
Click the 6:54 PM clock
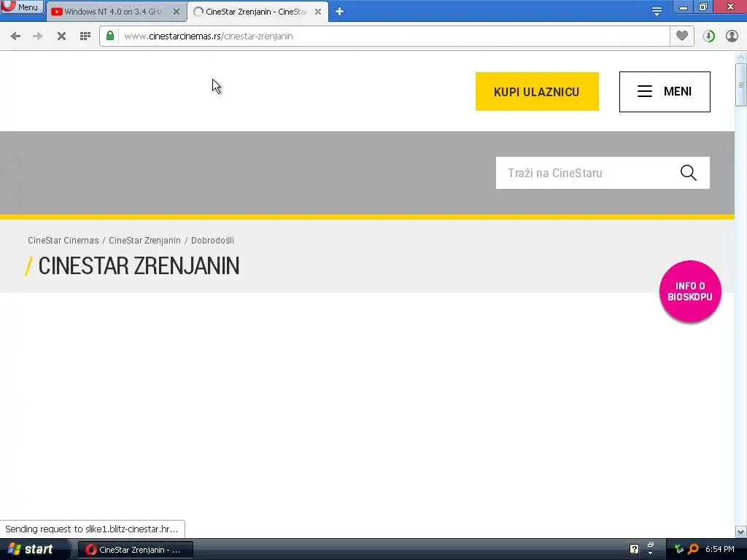coord(720,549)
